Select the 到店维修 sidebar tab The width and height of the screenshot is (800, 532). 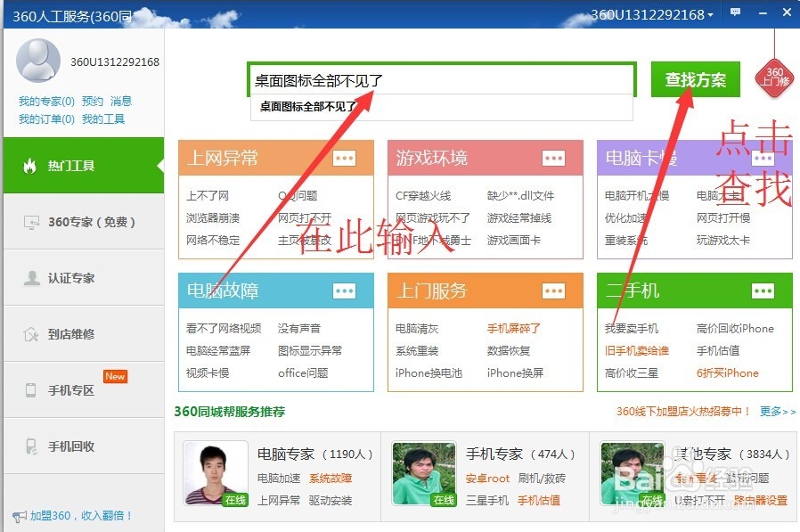[x=84, y=334]
